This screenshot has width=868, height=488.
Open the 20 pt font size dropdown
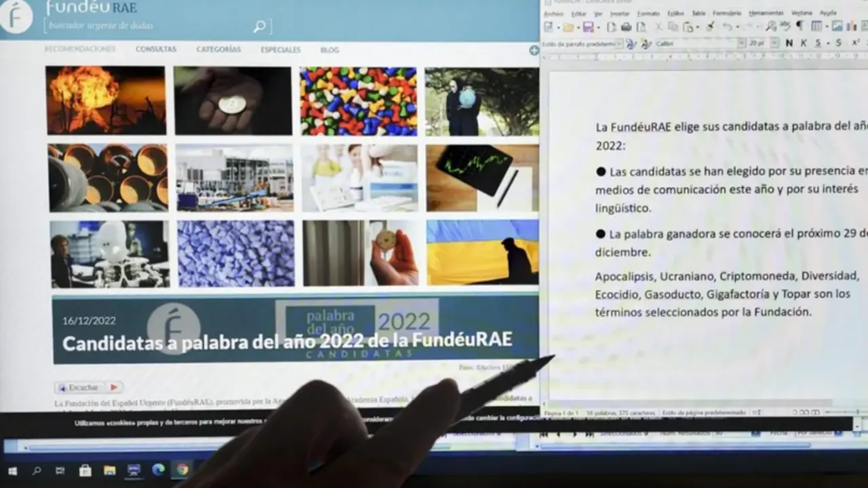(x=774, y=43)
